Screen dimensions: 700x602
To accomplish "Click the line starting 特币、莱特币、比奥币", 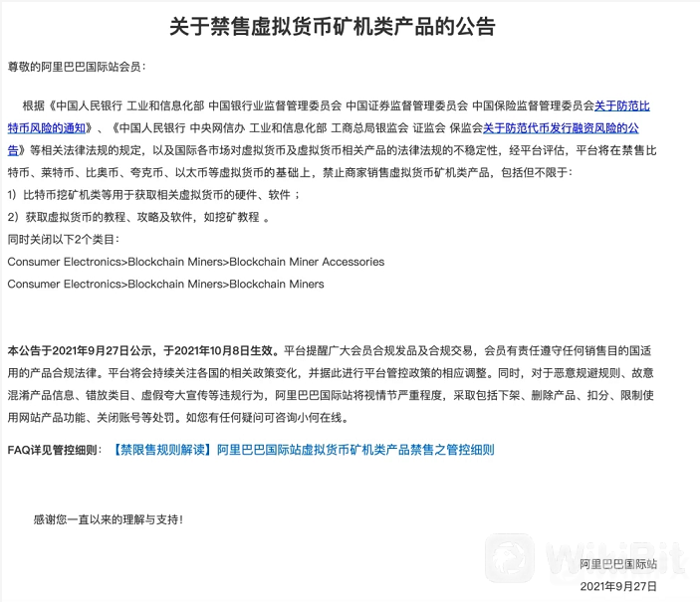I will pyautogui.click(x=290, y=173).
